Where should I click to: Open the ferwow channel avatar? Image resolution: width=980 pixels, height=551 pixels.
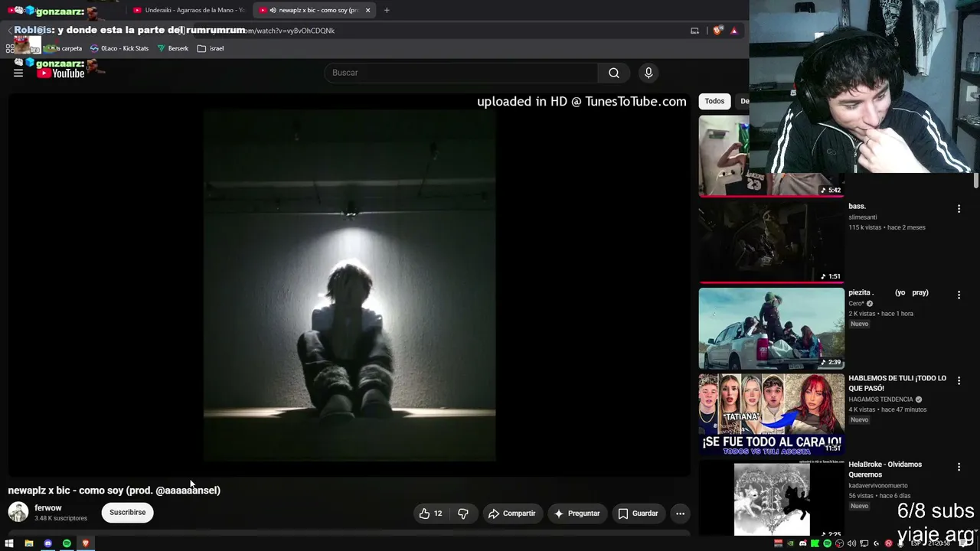pos(18,513)
